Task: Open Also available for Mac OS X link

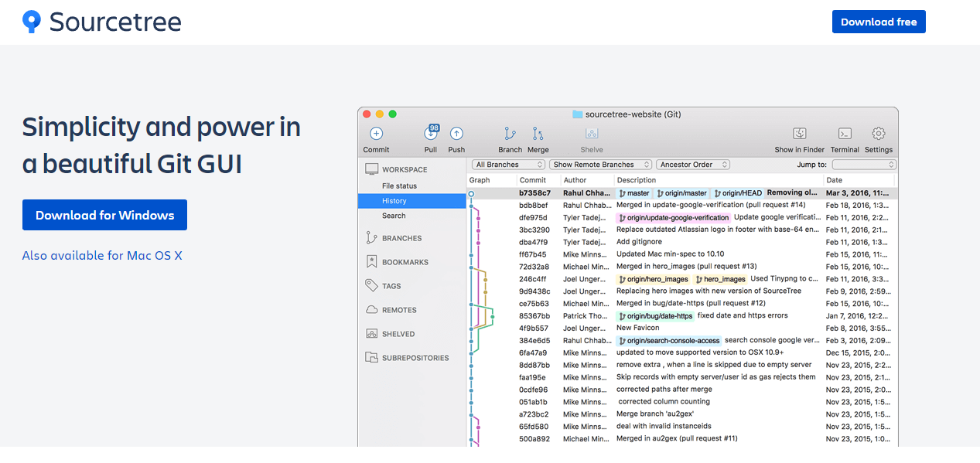Action: (x=102, y=255)
